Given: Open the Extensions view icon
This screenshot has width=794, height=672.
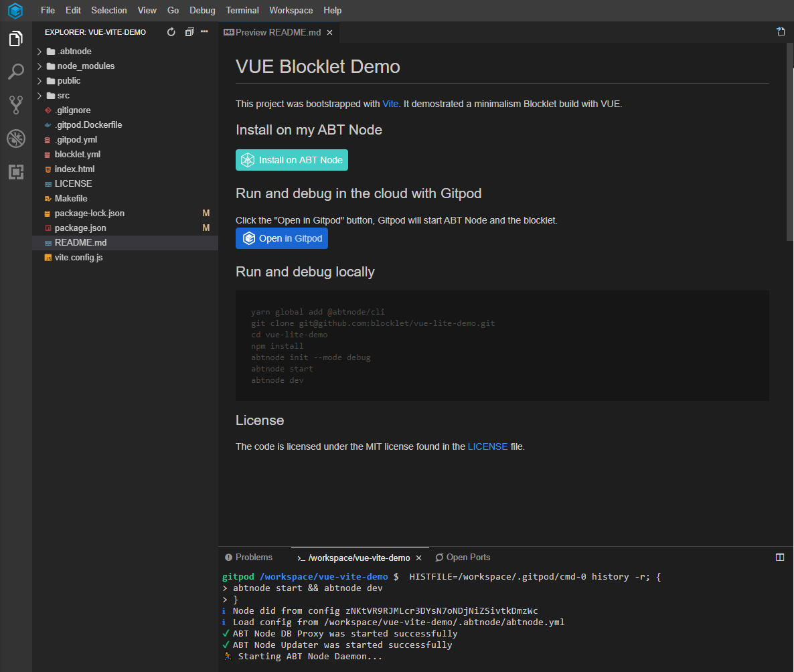Looking at the screenshot, I should [x=16, y=172].
